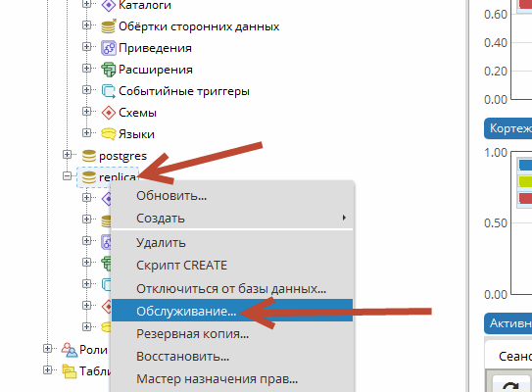Choose Резервная копия... backup entry
532x392 pixels.
tap(232, 333)
